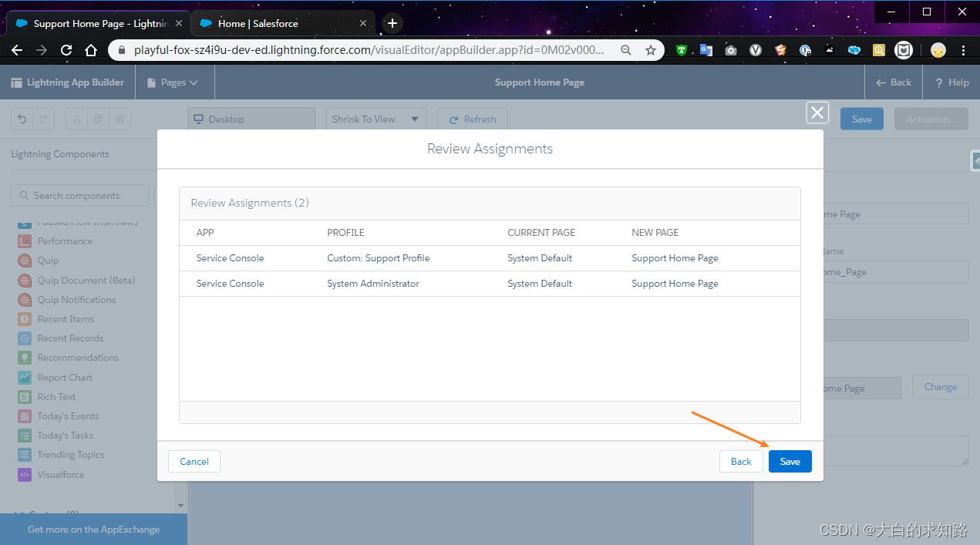Screen dimensions: 980x545
Task: Select the Today's Tasks checklist icon
Action: [25, 436]
